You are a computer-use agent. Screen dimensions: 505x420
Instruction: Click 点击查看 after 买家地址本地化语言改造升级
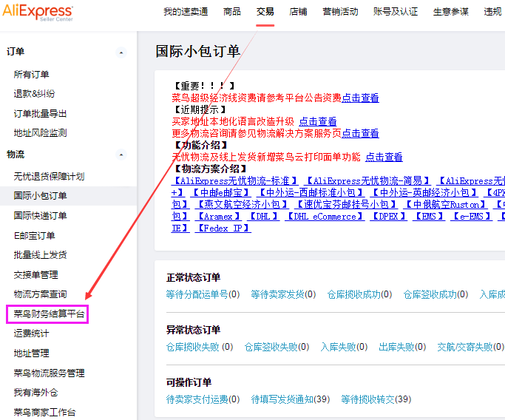(x=318, y=121)
